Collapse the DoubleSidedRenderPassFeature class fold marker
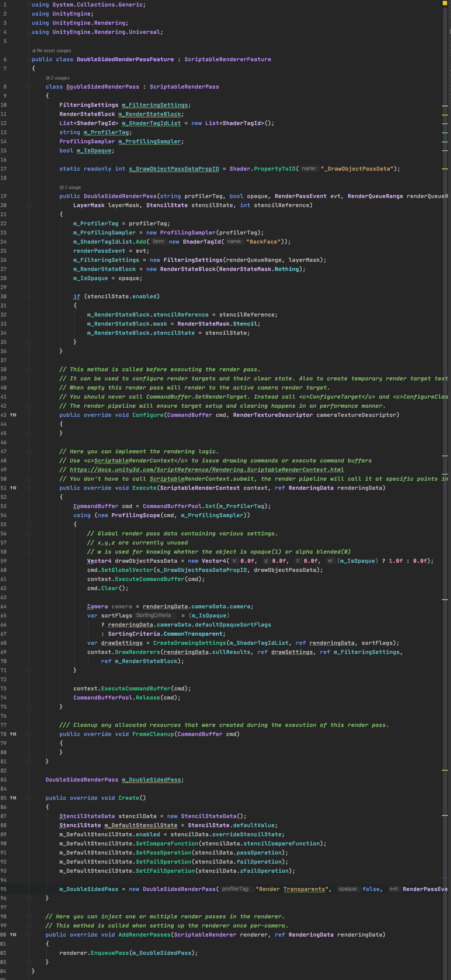The height and width of the screenshot is (980, 451). [29, 59]
